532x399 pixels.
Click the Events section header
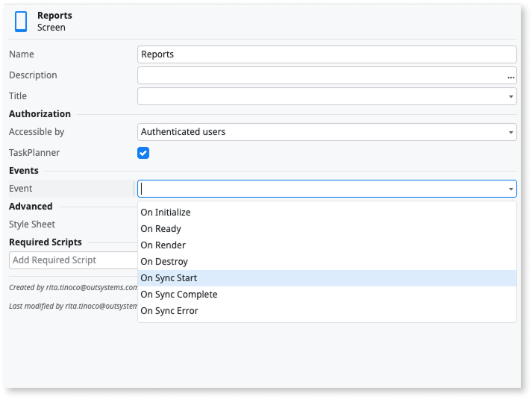[24, 171]
